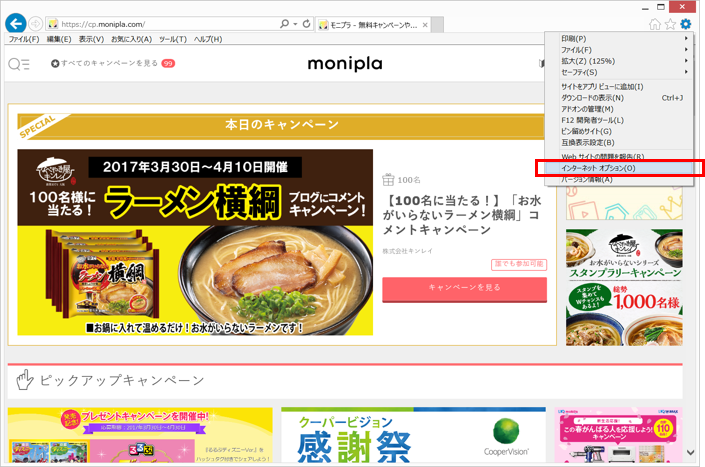Open the home icon in toolbar

click(655, 24)
